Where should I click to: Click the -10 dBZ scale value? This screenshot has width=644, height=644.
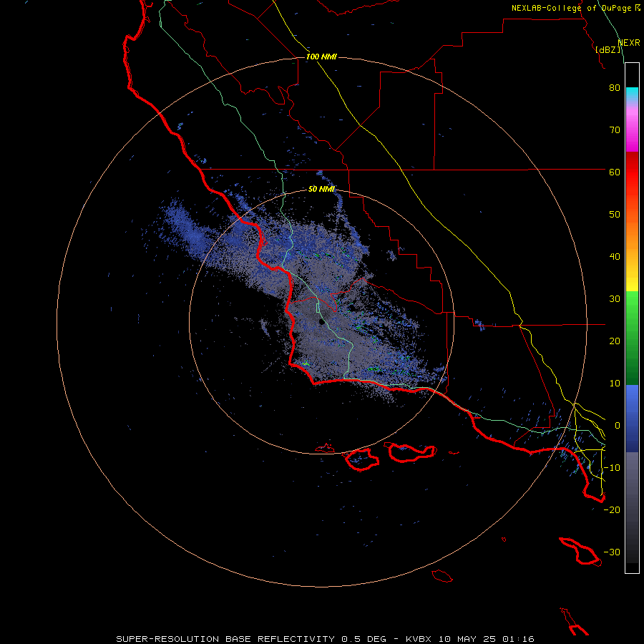point(612,468)
